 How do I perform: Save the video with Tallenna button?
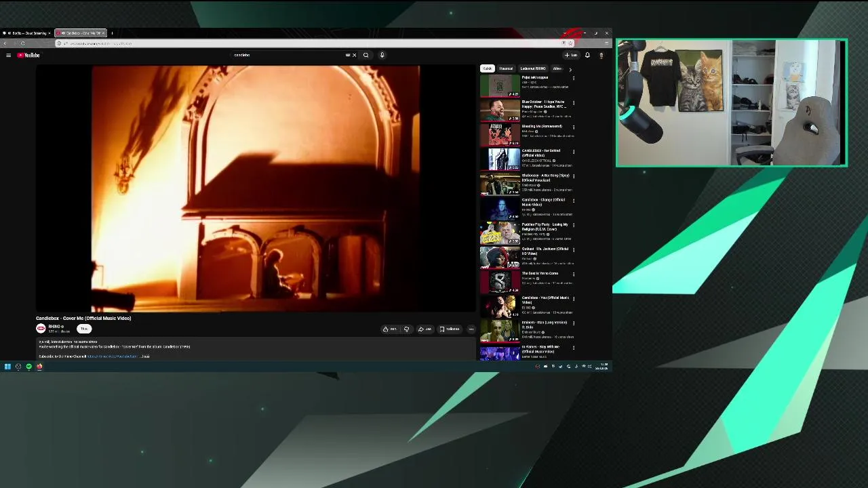(450, 329)
